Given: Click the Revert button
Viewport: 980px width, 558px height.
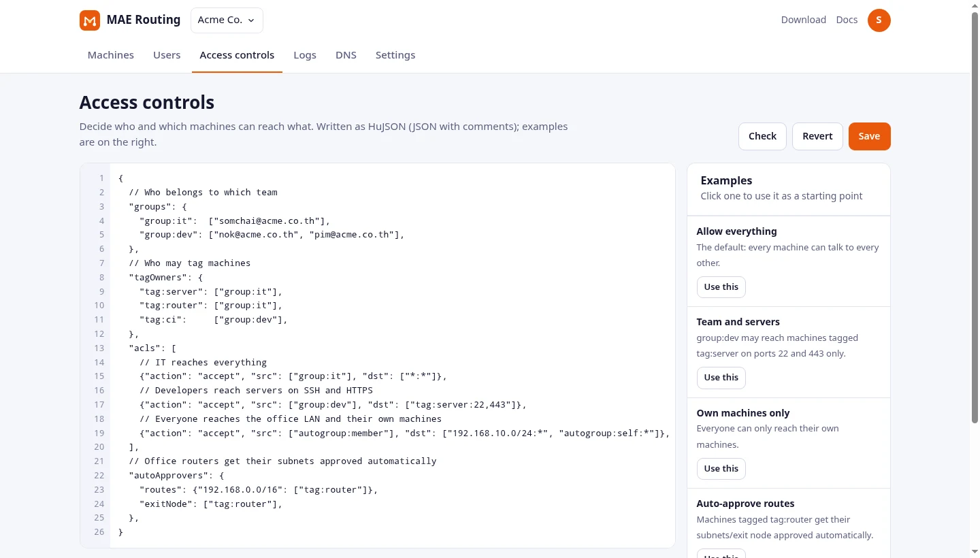Looking at the screenshot, I should pyautogui.click(x=817, y=136).
